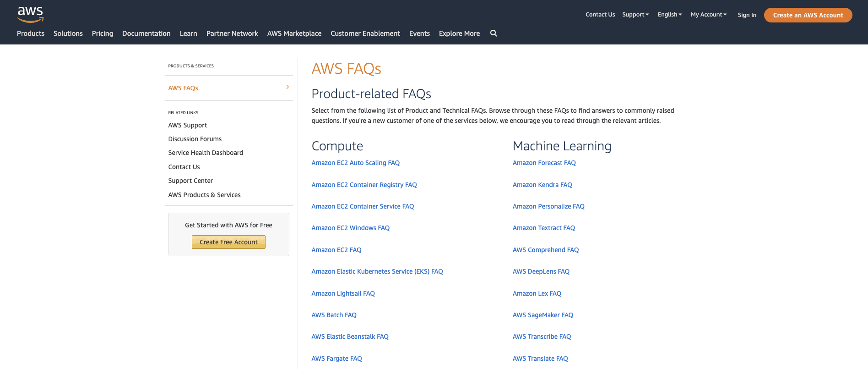Open the Amazon Elastic Kubernetes Service FAQ
This screenshot has height=369, width=868.
[x=377, y=271]
